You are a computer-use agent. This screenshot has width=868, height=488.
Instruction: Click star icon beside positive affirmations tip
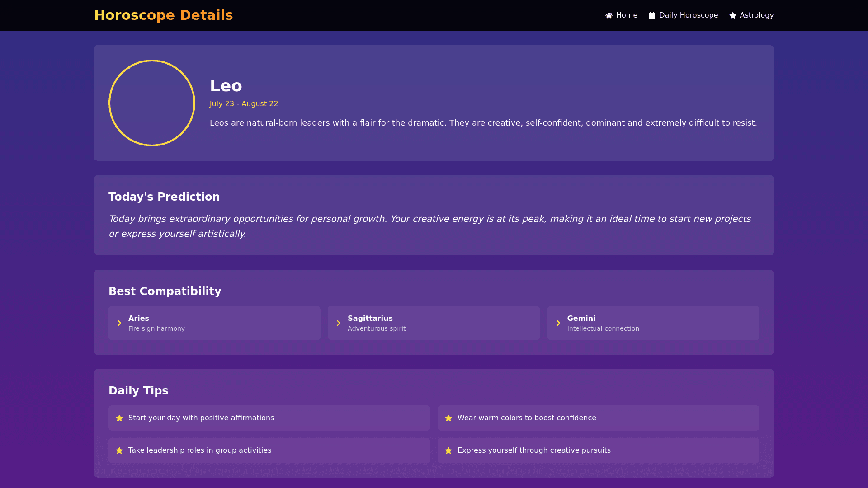(x=119, y=418)
